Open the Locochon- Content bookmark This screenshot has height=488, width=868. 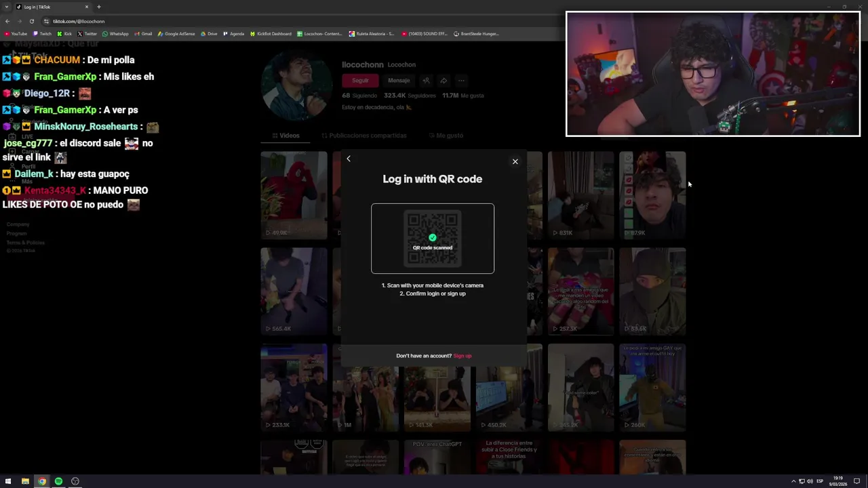[x=319, y=34]
